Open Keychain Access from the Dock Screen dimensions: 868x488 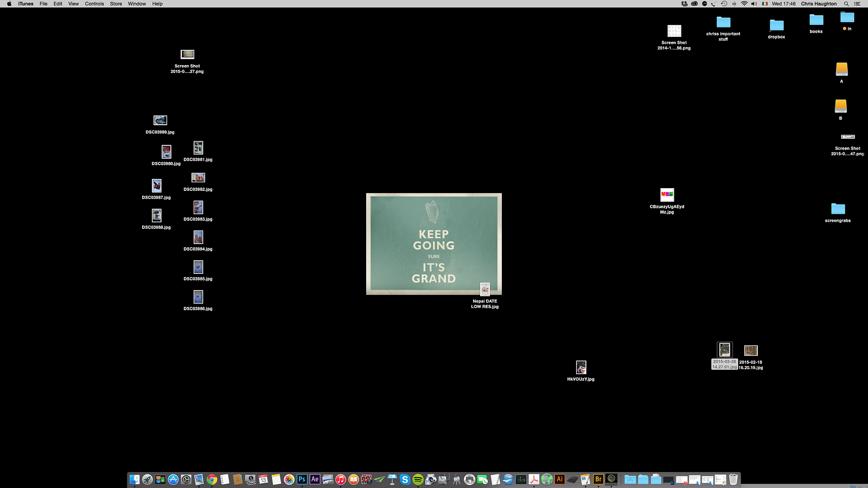[x=457, y=479]
